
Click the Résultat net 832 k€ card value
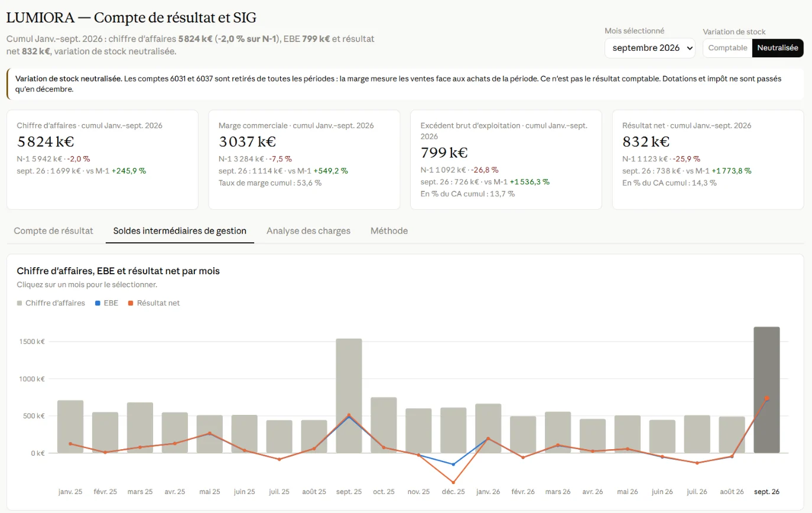646,142
